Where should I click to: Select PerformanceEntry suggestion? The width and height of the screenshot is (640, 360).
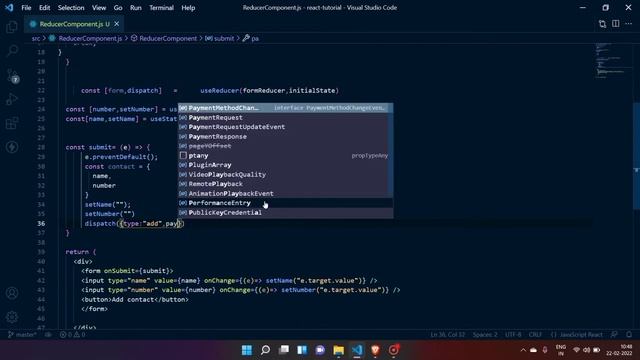286,203
